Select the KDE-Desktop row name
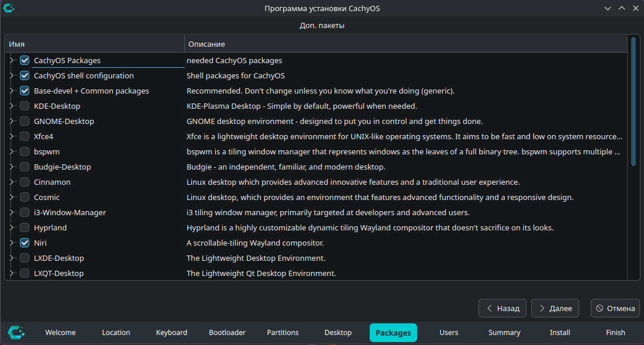 [x=57, y=106]
